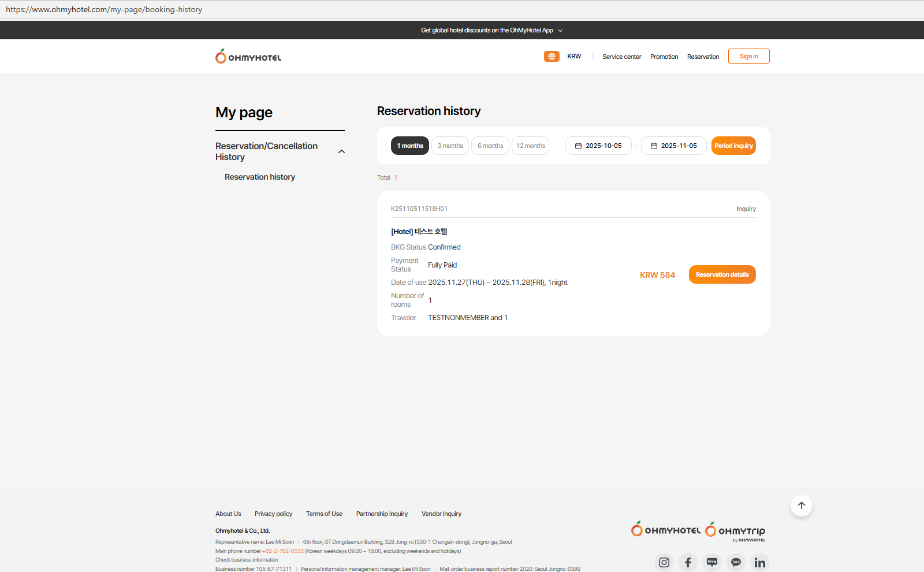Select the 12 months period filter

point(531,146)
